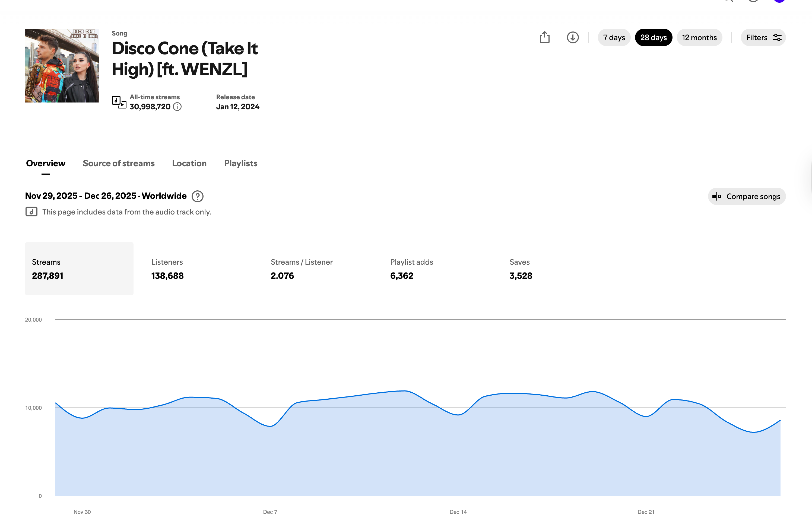The image size is (812, 519).
Task: Click the Disco Cone album artwork
Action: click(x=62, y=65)
